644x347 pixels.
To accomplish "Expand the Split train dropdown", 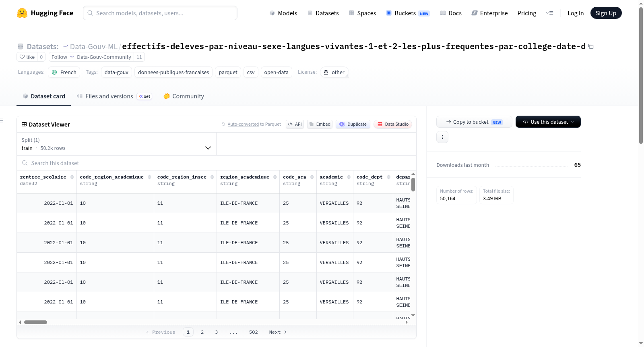I will point(116,144).
